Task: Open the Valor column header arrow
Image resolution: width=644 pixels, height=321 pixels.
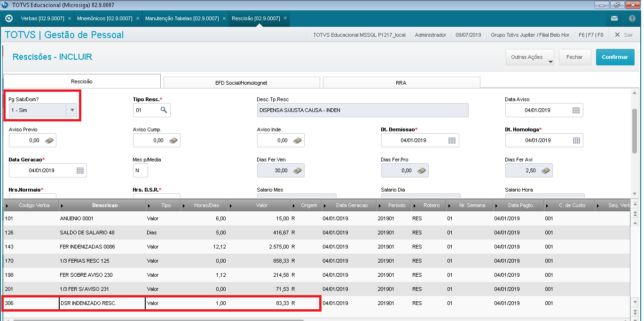Action: tap(231, 206)
